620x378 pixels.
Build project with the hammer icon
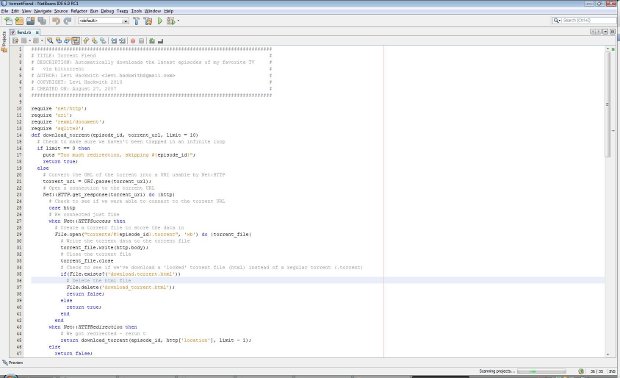136,21
